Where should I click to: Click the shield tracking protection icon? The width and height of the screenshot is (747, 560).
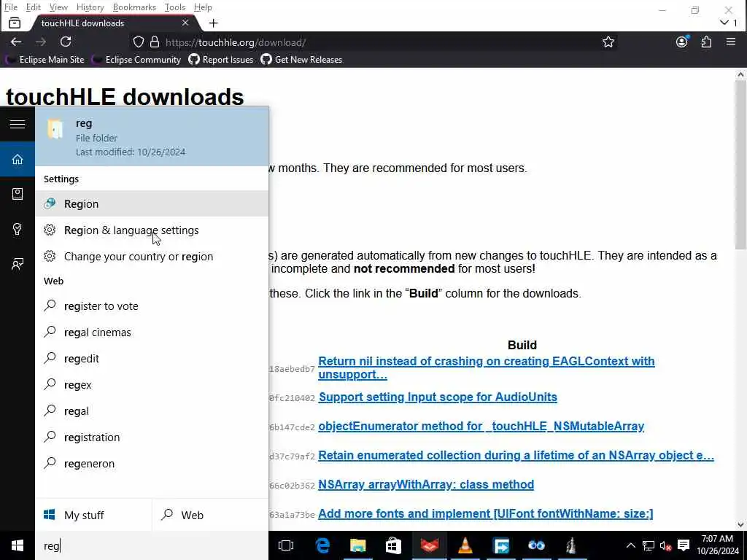tap(139, 42)
